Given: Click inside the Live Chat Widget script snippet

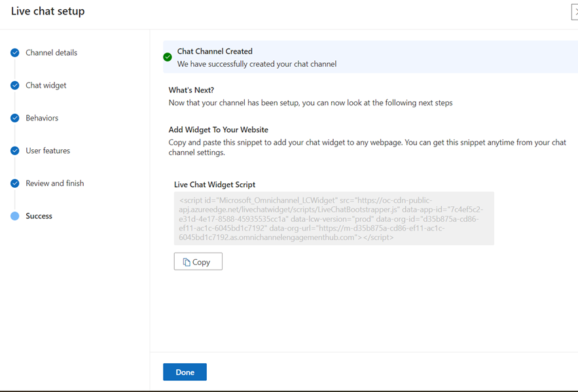Looking at the screenshot, I should pos(334,219).
